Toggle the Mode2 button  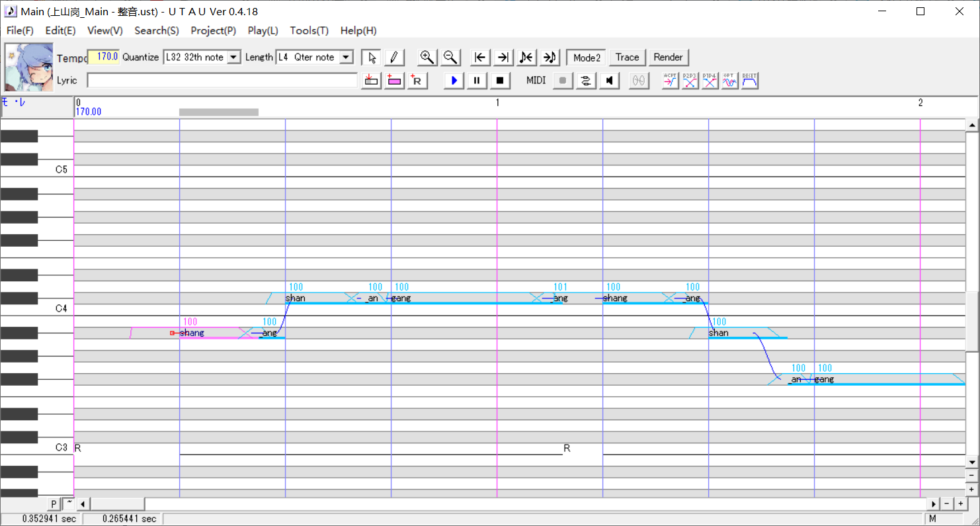587,58
